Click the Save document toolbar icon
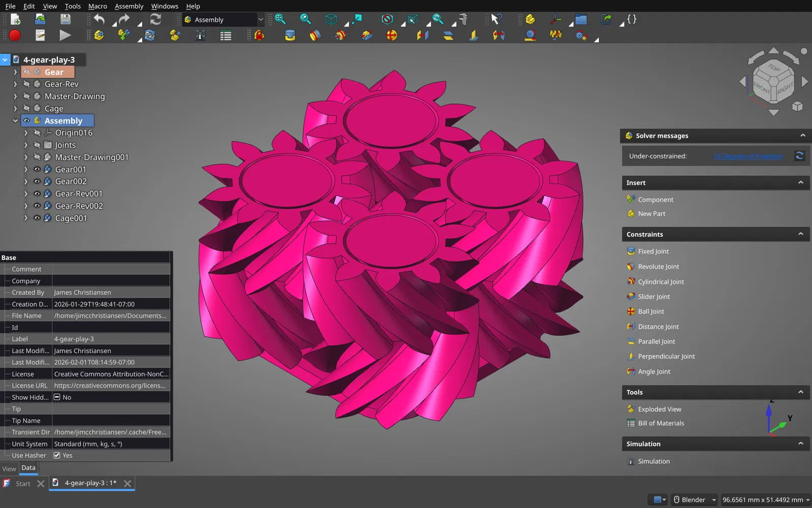 tap(65, 19)
